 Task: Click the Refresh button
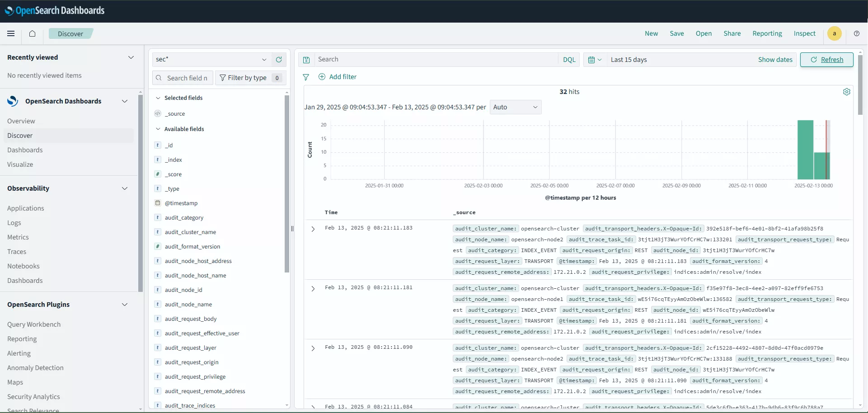click(x=826, y=60)
